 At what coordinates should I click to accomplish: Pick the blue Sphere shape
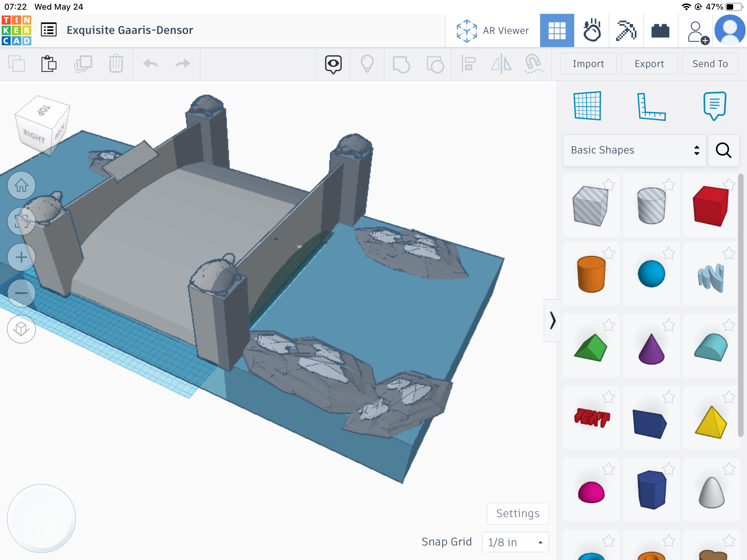[651, 274]
